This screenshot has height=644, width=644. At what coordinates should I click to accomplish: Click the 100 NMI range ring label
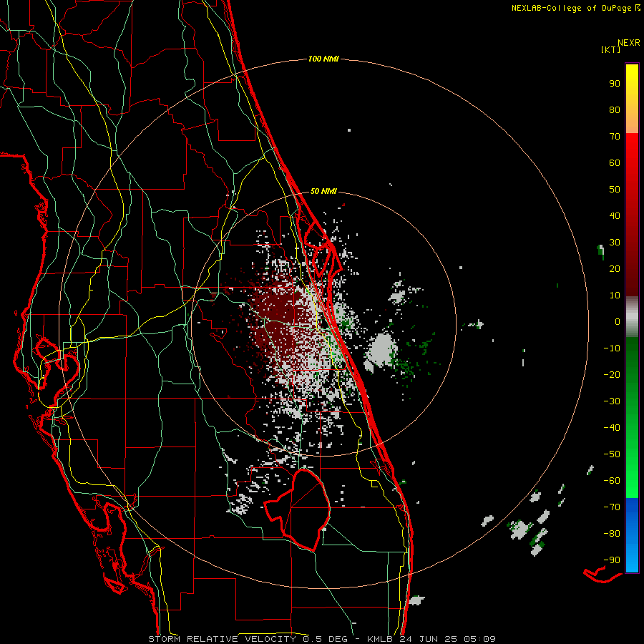tap(323, 59)
